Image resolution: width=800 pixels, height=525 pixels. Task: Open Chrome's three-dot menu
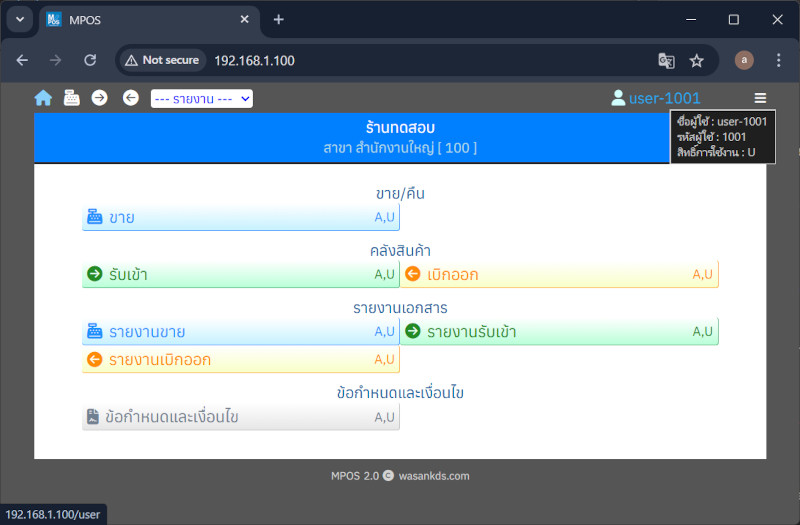778,60
